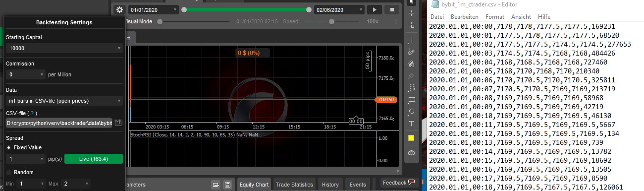The height and width of the screenshot is (191, 644).
Task: Open Hilfe menu in Editor
Action: tap(544, 16)
